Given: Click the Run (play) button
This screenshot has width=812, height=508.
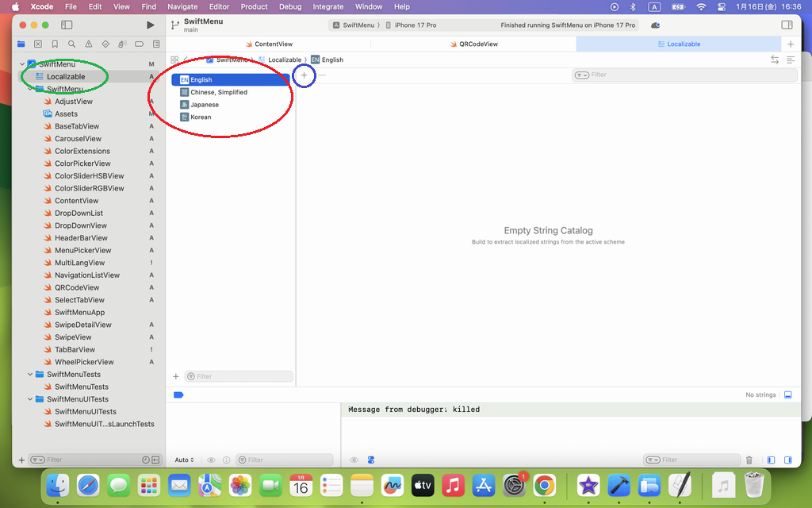Looking at the screenshot, I should pos(151,25).
